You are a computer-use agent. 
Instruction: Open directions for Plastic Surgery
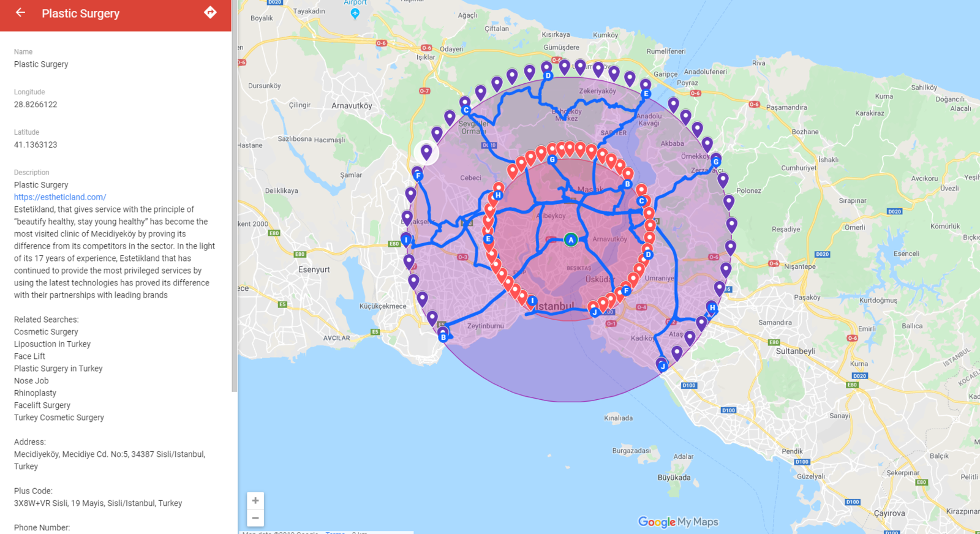(x=210, y=12)
